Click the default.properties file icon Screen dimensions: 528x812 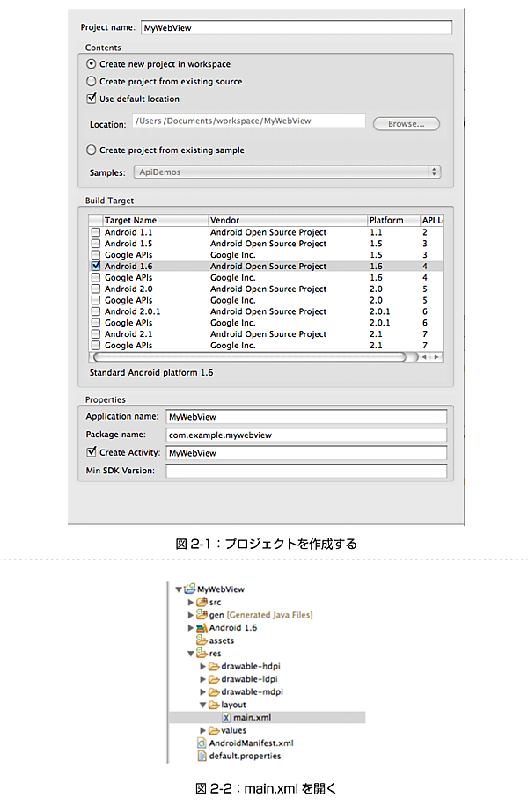202,755
